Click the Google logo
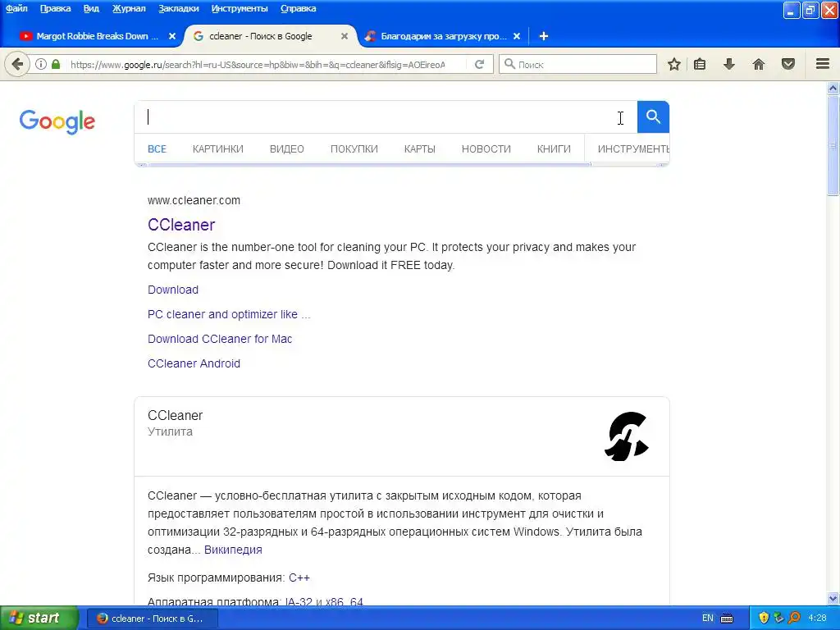 pos(57,121)
